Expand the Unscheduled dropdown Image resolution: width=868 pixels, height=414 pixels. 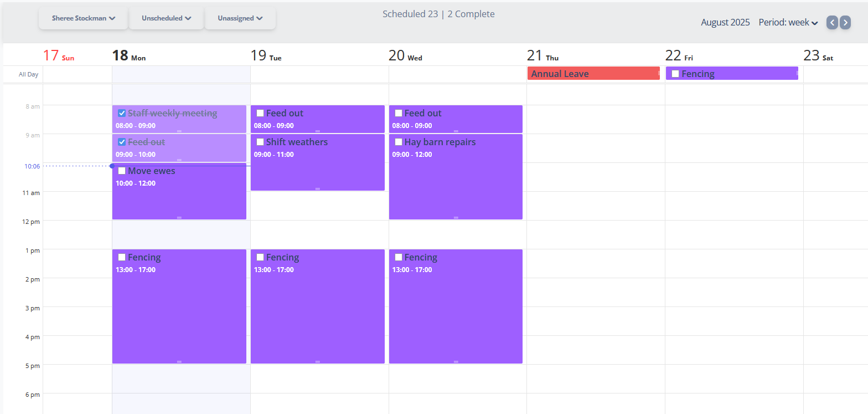point(166,18)
